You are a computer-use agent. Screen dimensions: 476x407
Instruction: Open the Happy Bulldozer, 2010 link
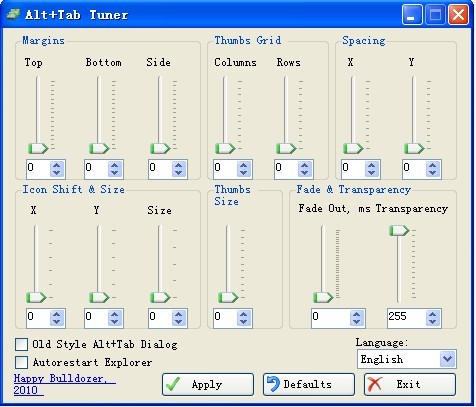(65, 384)
